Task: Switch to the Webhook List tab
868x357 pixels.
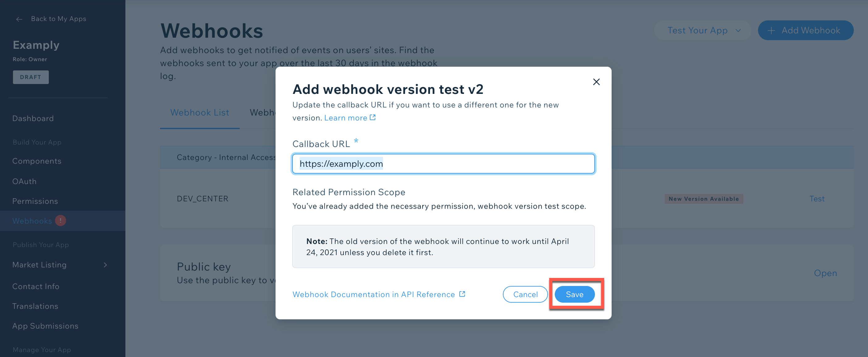Action: click(x=200, y=112)
